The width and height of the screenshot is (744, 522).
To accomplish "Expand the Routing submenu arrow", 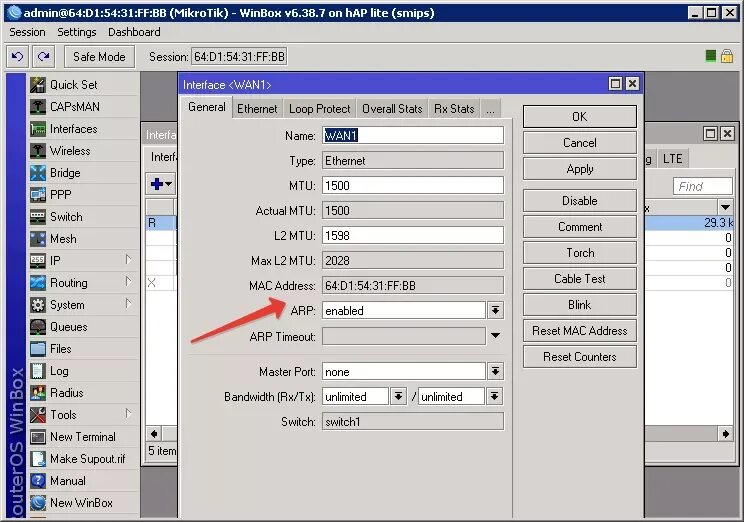I will tap(128, 282).
